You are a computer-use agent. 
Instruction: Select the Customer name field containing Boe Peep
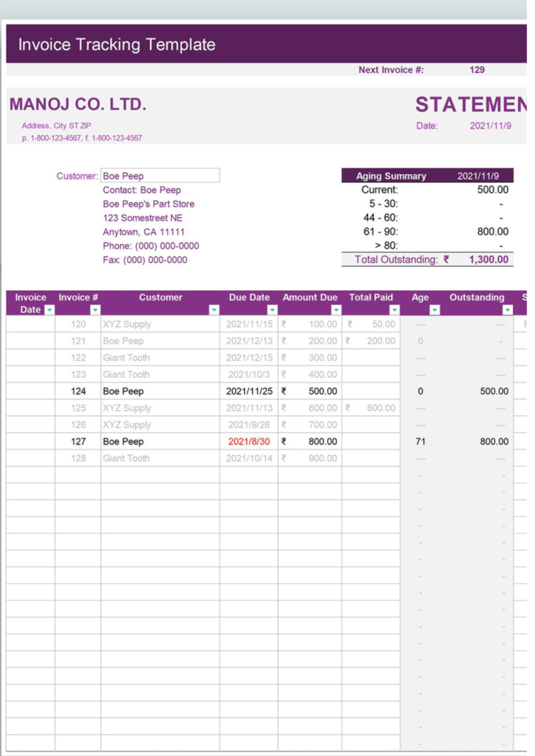tap(160, 176)
